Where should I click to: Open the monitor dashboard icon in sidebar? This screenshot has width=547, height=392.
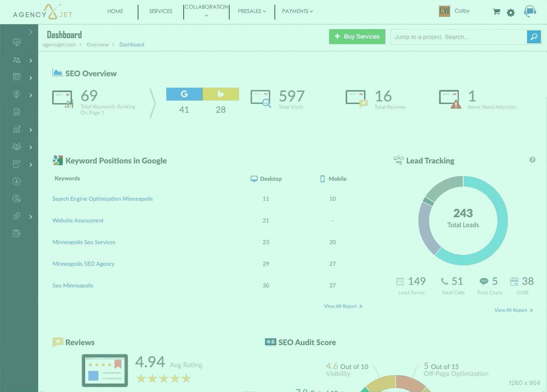tap(16, 42)
